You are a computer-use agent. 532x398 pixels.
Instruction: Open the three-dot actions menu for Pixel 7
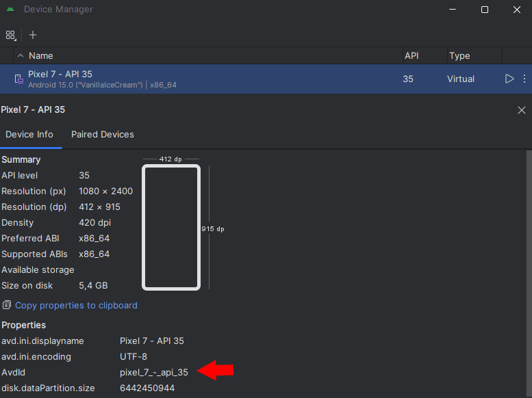524,79
